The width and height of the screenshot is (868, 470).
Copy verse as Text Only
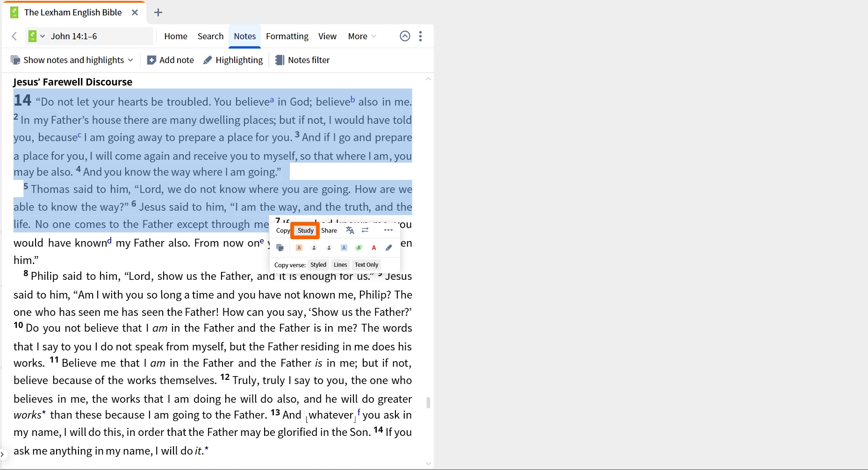[x=366, y=265]
